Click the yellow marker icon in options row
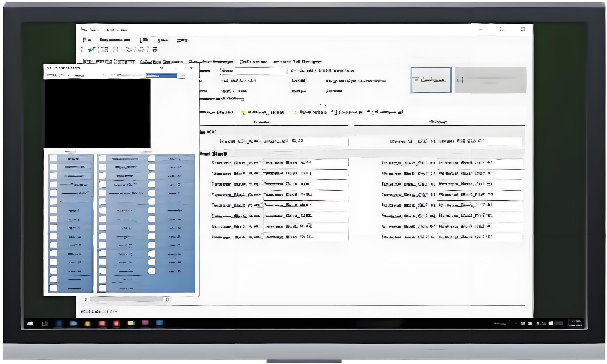 [243, 112]
